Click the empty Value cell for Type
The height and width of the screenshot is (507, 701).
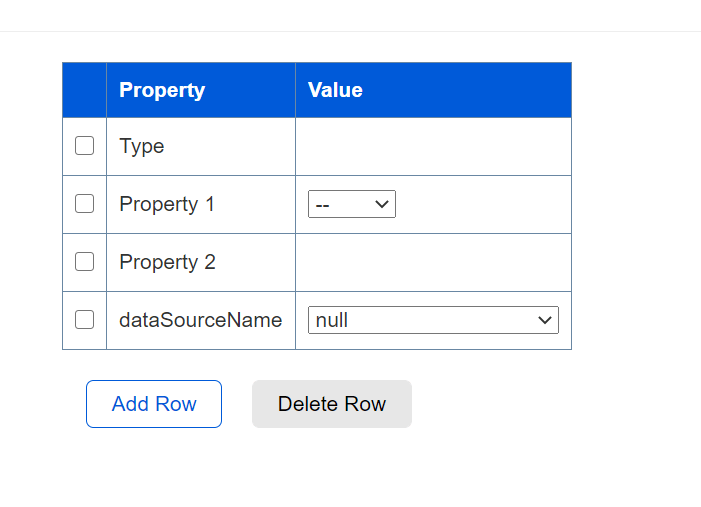tap(432, 146)
